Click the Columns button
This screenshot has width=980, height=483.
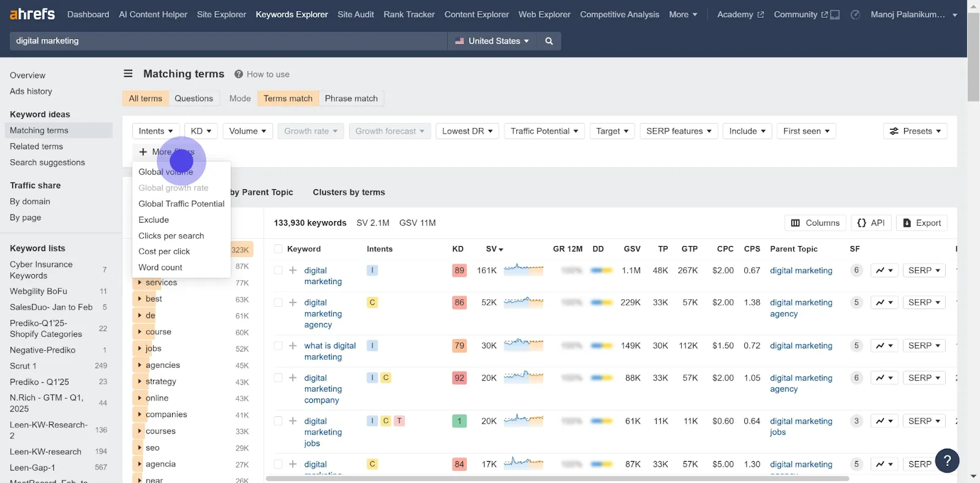[x=815, y=223]
